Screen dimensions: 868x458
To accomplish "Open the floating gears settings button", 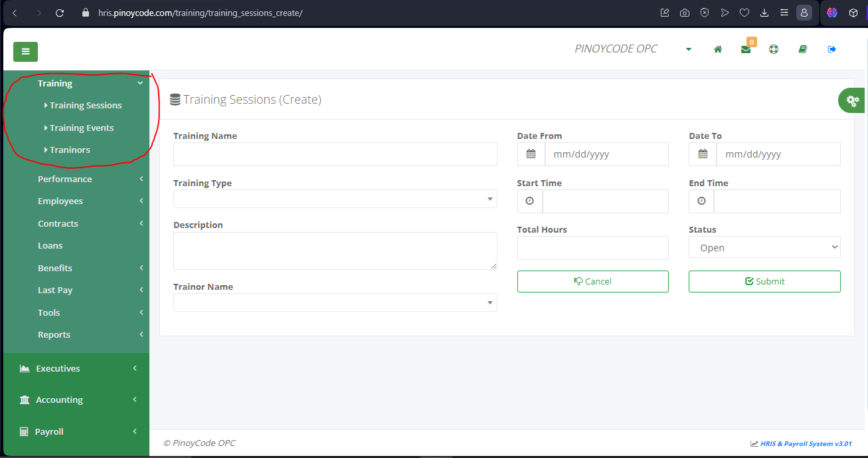I will 853,101.
